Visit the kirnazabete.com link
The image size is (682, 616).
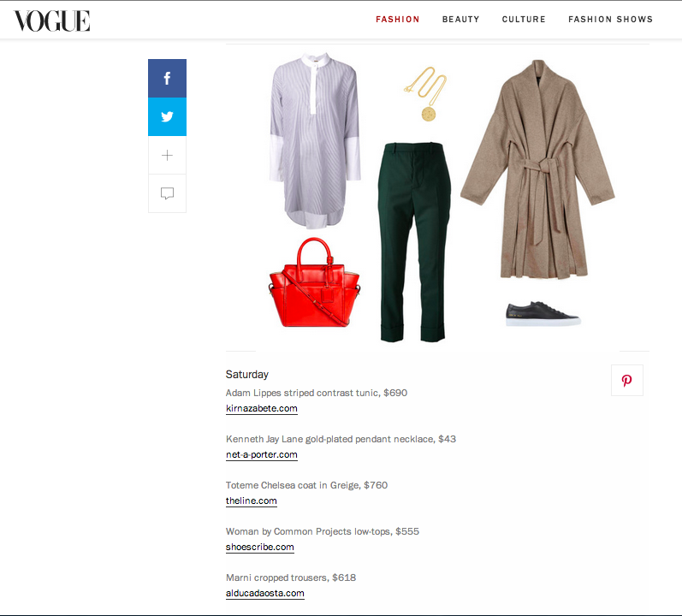(x=261, y=409)
